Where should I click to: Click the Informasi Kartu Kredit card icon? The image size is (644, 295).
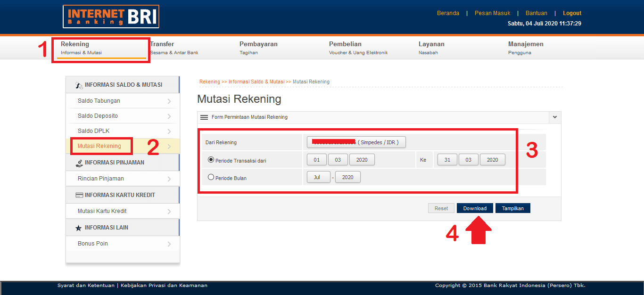click(x=79, y=195)
